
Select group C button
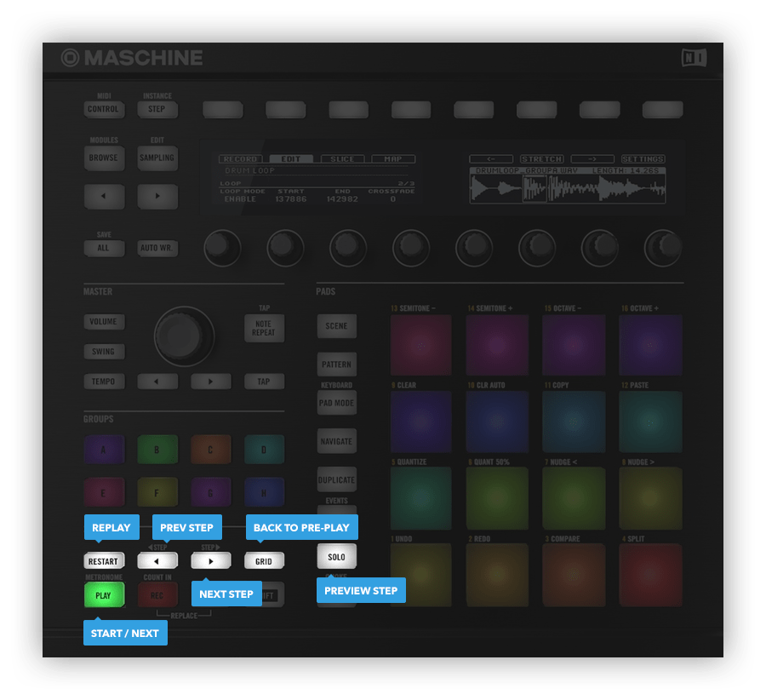[210, 450]
